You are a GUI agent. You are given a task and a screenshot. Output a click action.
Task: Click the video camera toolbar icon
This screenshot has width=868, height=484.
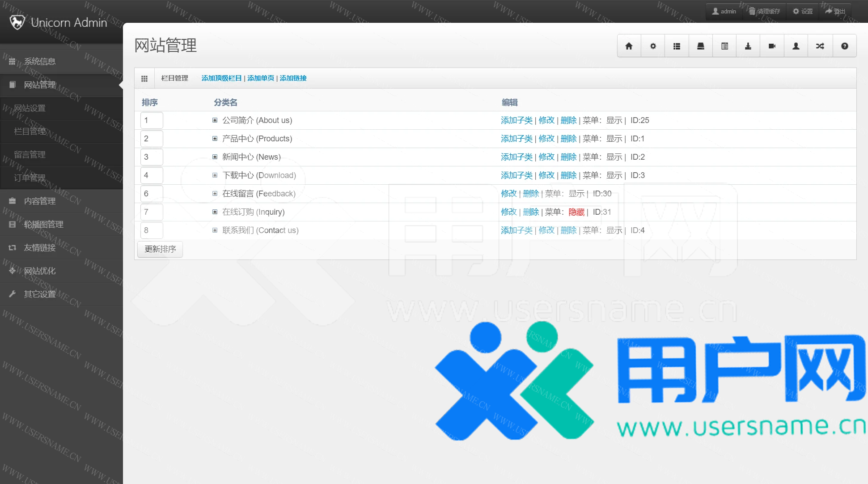click(x=772, y=46)
